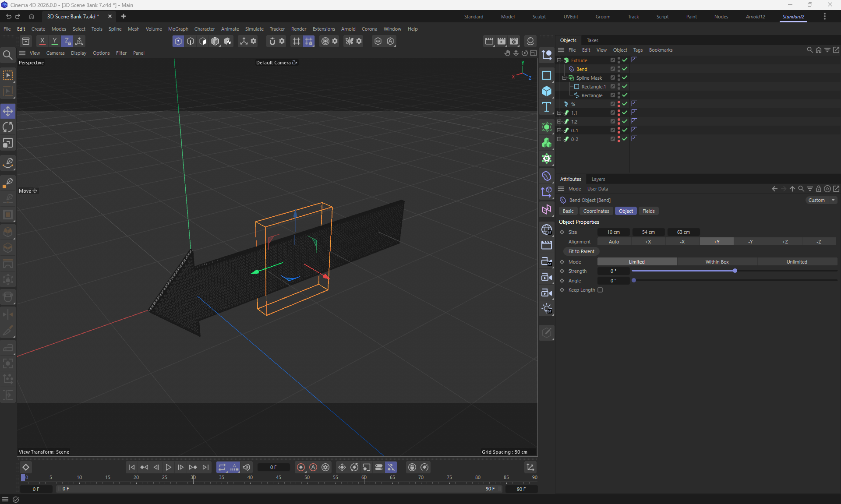Select the Move tool in left toolbar
Viewport: 841px width, 504px height.
8,111
